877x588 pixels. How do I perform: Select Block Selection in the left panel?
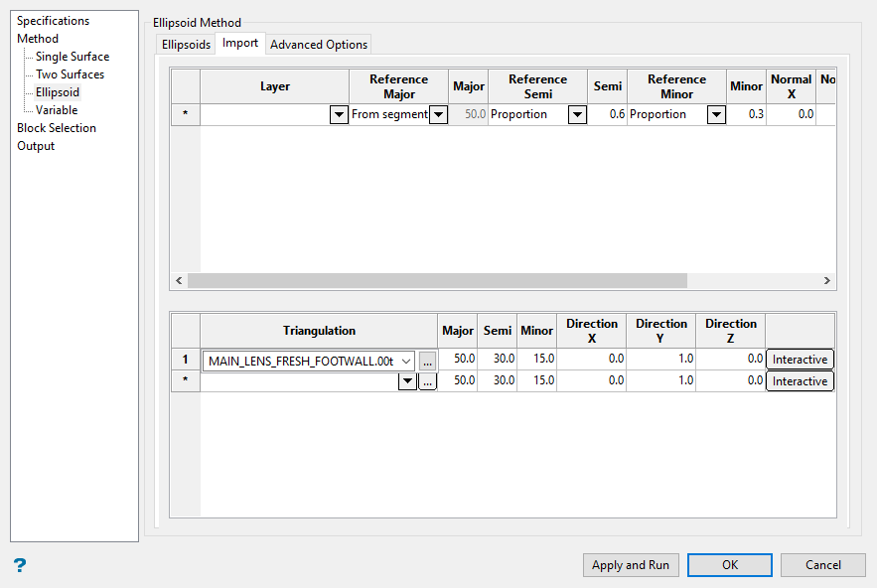tap(57, 128)
